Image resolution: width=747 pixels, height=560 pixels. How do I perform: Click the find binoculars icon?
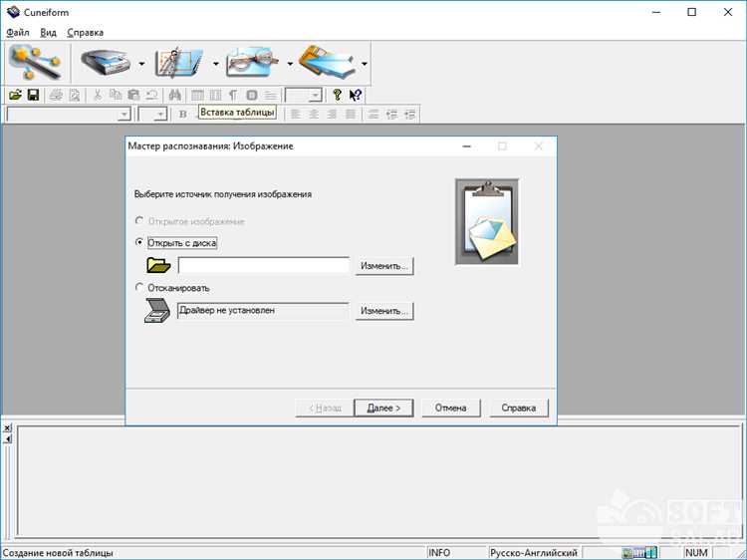175,95
